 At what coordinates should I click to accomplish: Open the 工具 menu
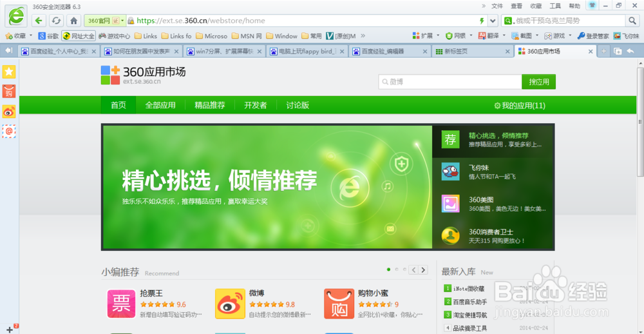click(555, 6)
